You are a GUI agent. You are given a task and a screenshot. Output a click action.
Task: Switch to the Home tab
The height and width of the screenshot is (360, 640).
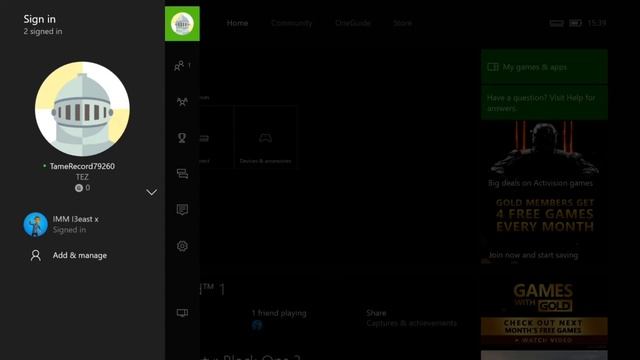(237, 23)
